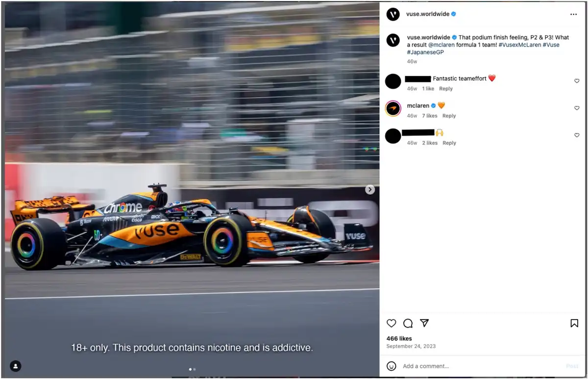Select the second carousel dot indicator
588x379 pixels.
pyautogui.click(x=195, y=369)
